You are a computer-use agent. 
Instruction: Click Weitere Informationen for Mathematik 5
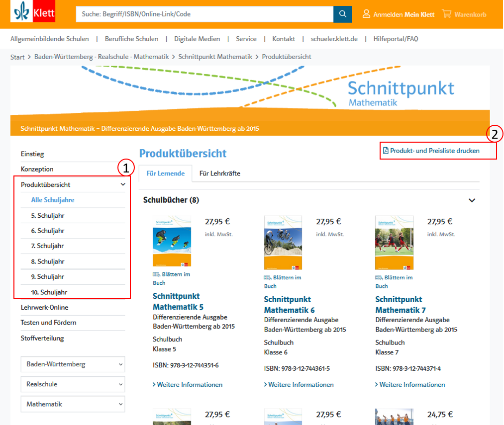(x=188, y=385)
